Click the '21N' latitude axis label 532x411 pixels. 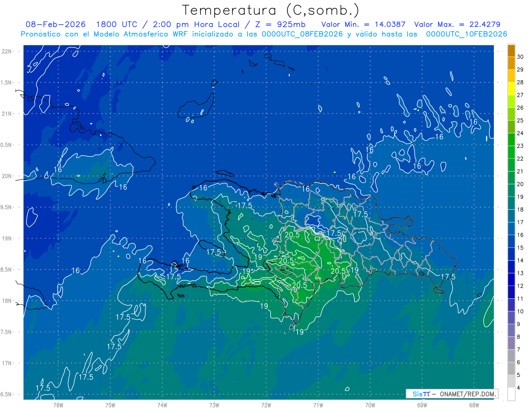(x=7, y=114)
